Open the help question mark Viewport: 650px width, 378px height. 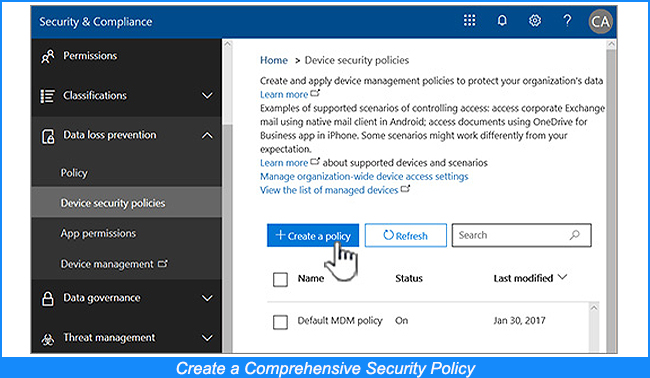[x=567, y=20]
